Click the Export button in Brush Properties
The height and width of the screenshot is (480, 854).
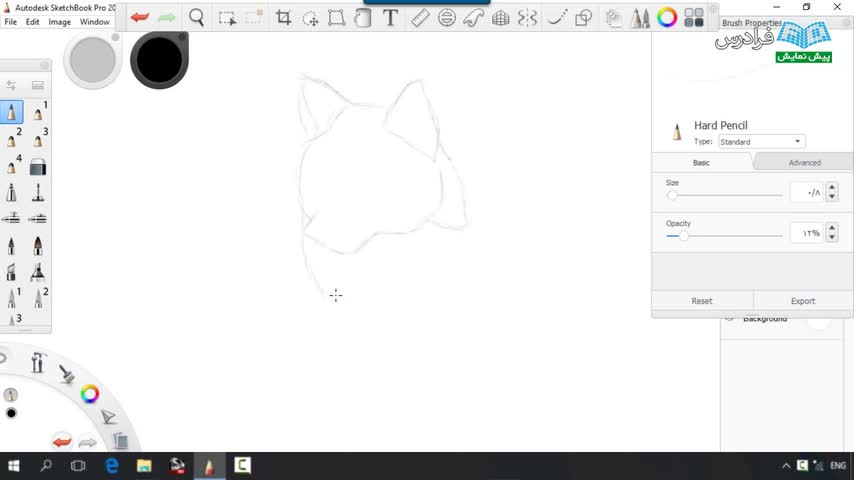[x=803, y=301]
